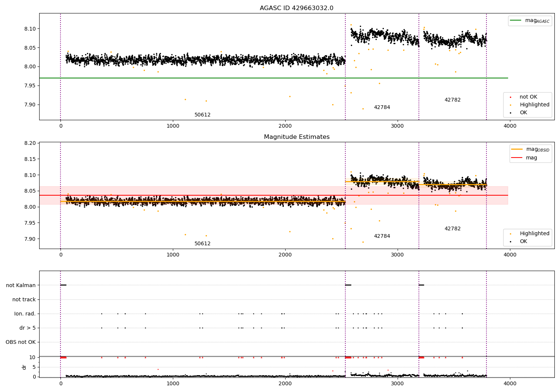This screenshot has height=392, width=560.
Task: Click the "7.90" tick of Magnitude Estimates plot
Action: click(x=30, y=239)
